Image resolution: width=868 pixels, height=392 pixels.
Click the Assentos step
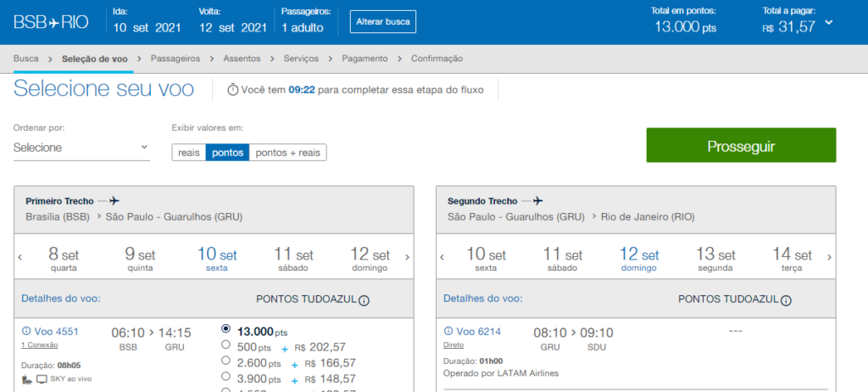pyautogui.click(x=242, y=59)
